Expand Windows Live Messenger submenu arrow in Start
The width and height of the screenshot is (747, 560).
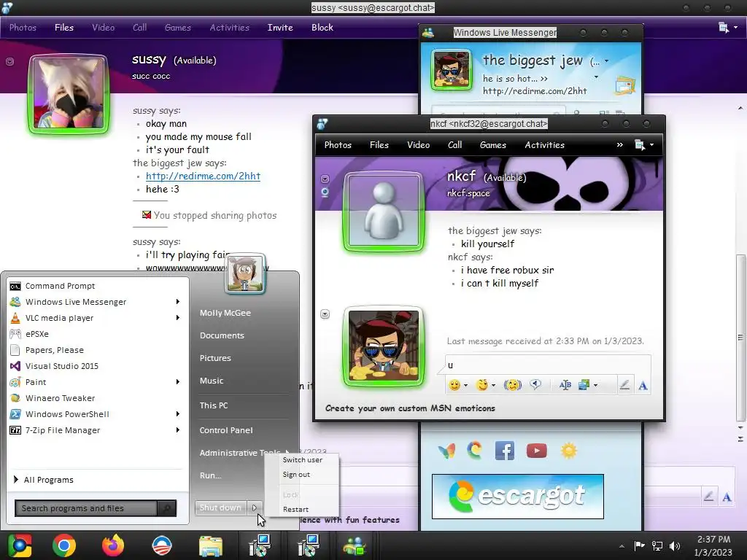pos(178,301)
